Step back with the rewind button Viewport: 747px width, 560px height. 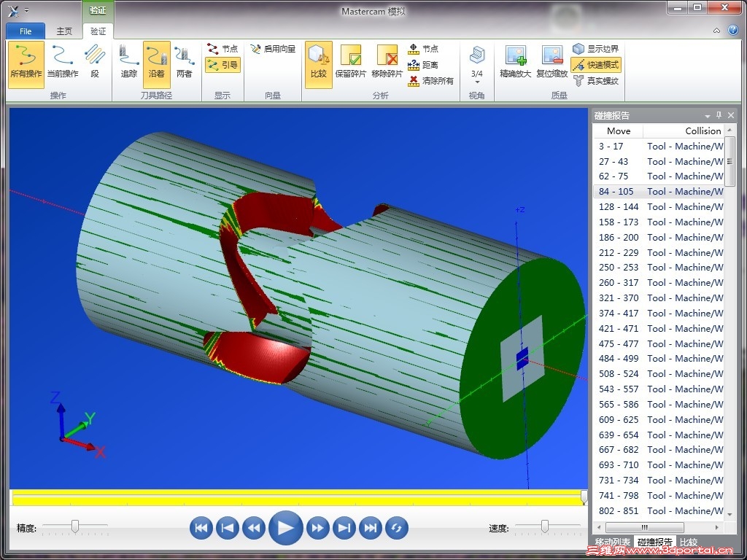(254, 528)
